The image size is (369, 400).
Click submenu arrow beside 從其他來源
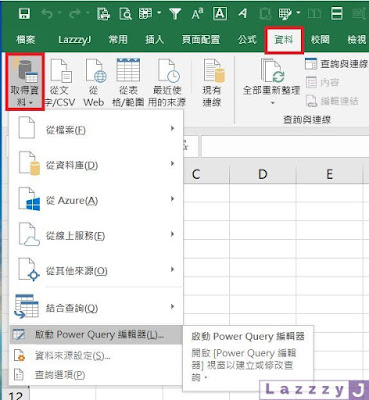pyautogui.click(x=172, y=269)
